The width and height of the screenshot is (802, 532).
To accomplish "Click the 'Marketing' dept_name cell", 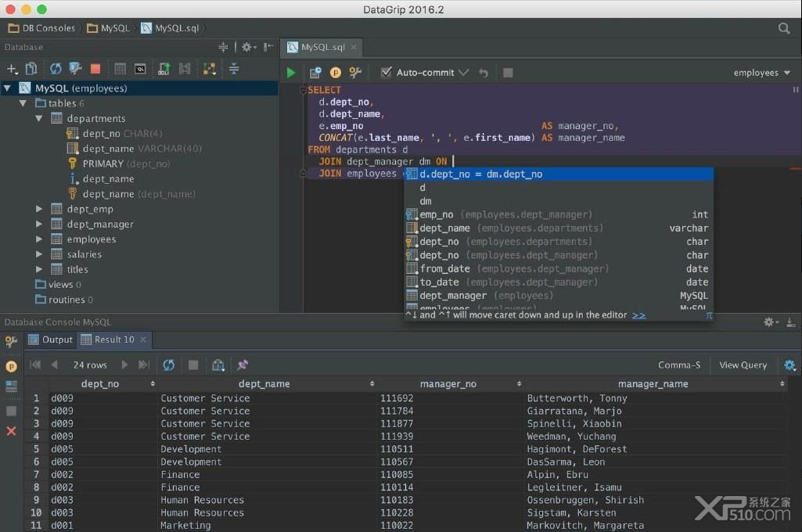I will pos(185,526).
